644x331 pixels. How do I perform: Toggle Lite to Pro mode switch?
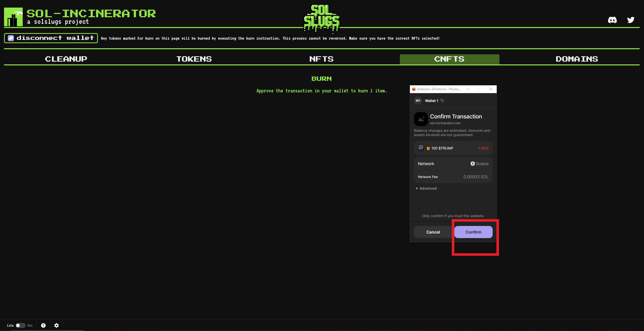coord(20,325)
